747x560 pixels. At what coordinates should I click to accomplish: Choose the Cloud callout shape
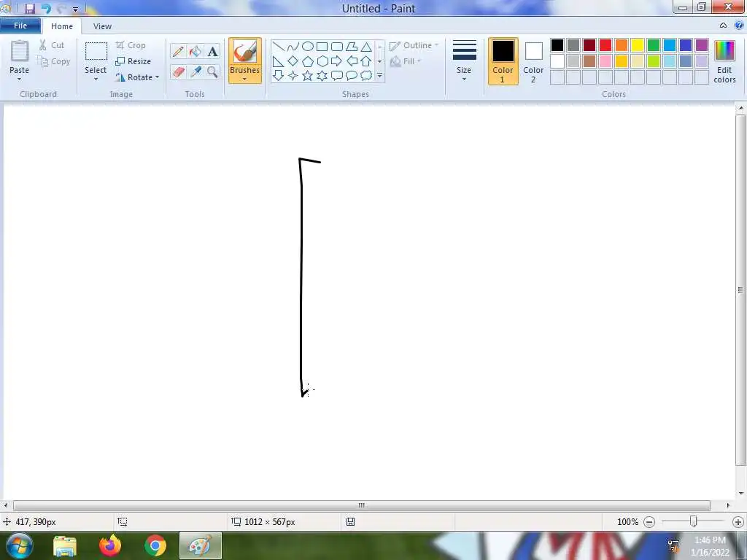click(366, 75)
